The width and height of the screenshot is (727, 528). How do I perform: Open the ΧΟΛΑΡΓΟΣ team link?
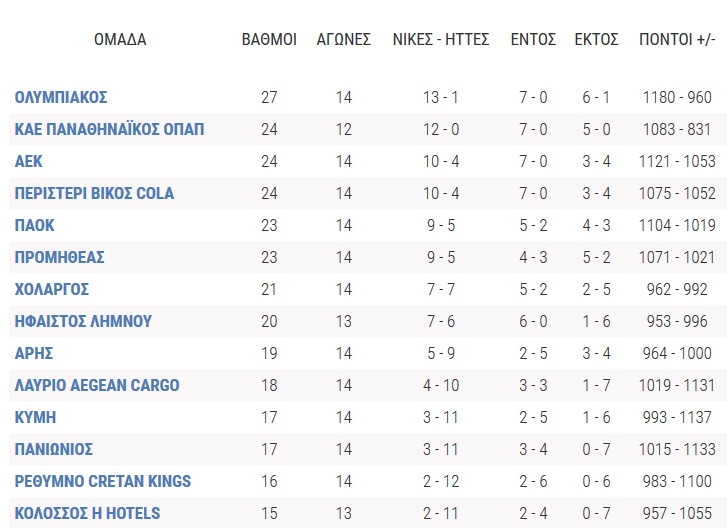tap(51, 289)
